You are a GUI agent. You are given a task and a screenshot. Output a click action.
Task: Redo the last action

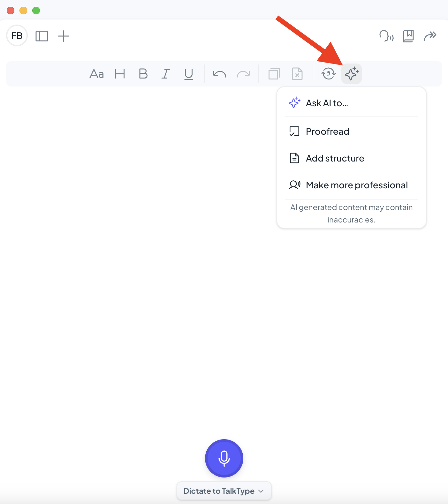point(243,74)
